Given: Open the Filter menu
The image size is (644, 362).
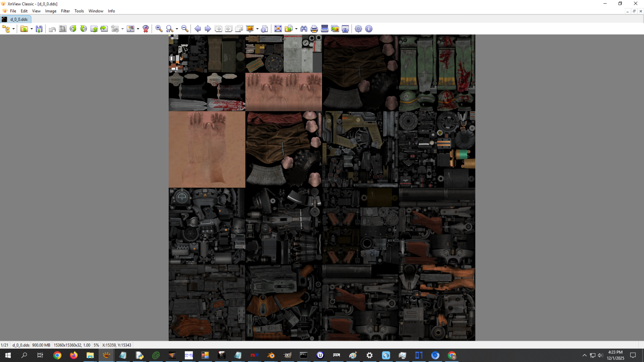Looking at the screenshot, I should click(x=65, y=11).
